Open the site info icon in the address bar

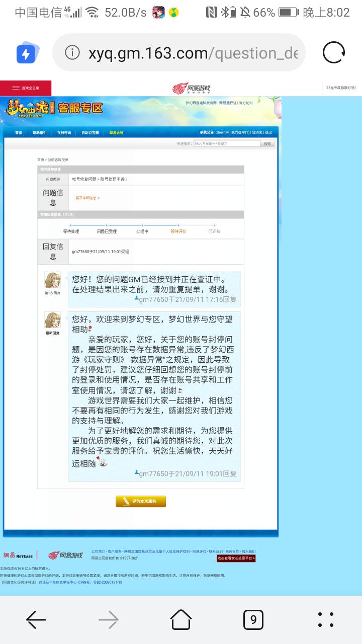[72, 53]
